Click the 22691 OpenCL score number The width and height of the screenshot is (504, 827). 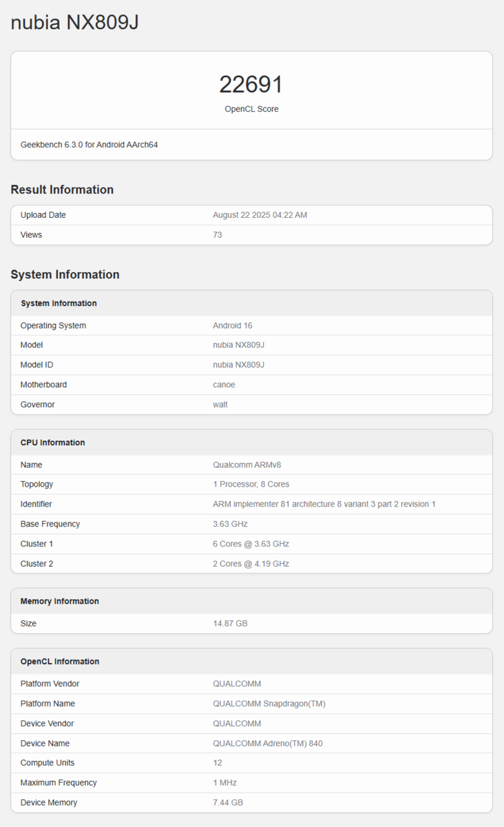251,85
